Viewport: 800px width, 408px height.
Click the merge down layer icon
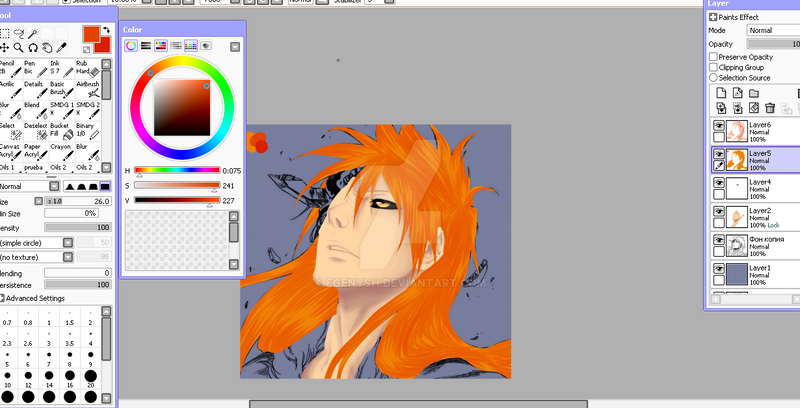pyautogui.click(x=738, y=108)
